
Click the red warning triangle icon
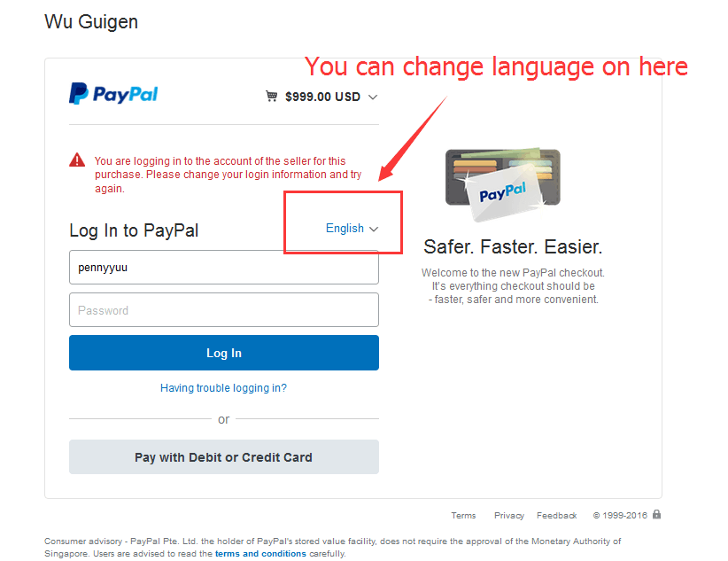tap(77, 160)
